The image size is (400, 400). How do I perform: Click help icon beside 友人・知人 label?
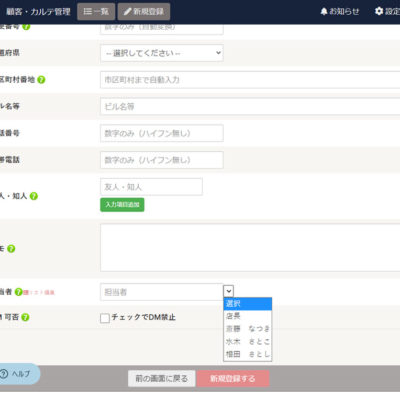(34, 196)
